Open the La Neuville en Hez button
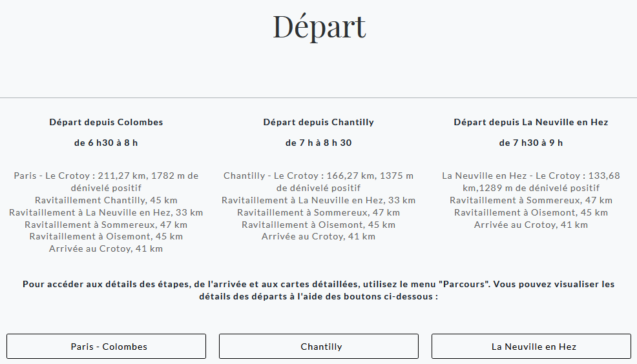The width and height of the screenshot is (637, 364). pyautogui.click(x=531, y=347)
